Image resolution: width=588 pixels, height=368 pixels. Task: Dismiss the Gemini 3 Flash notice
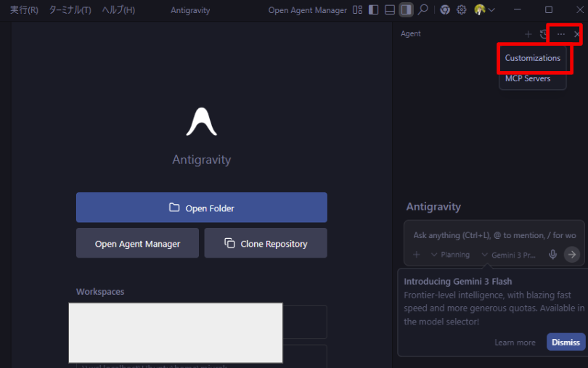565,342
